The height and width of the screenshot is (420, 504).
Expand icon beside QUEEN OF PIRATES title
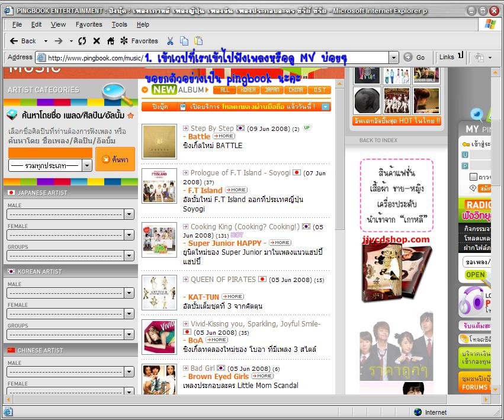[x=186, y=279]
